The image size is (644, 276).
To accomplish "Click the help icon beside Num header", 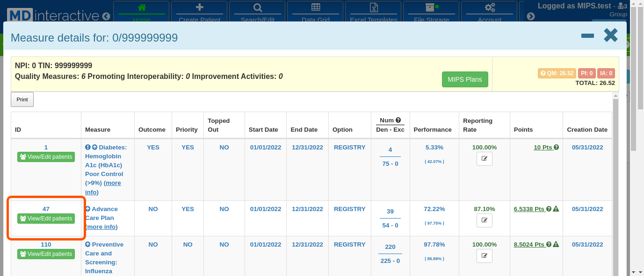I will pos(398,120).
